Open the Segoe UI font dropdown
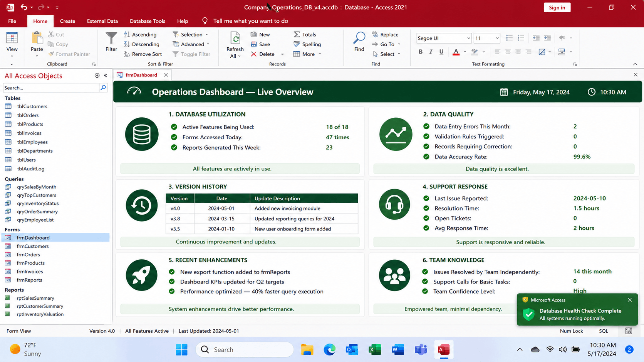 [x=468, y=38]
